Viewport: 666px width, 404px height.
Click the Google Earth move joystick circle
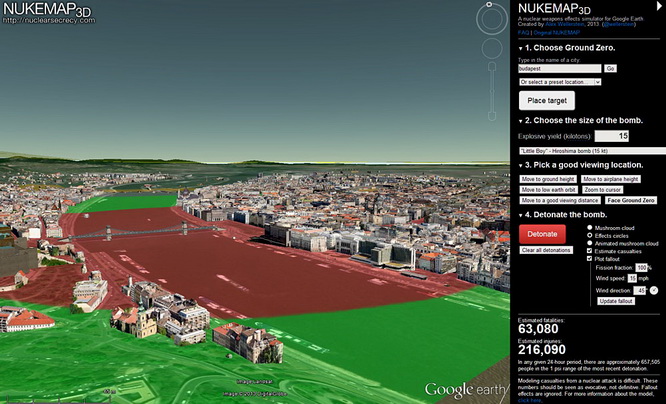click(x=492, y=48)
